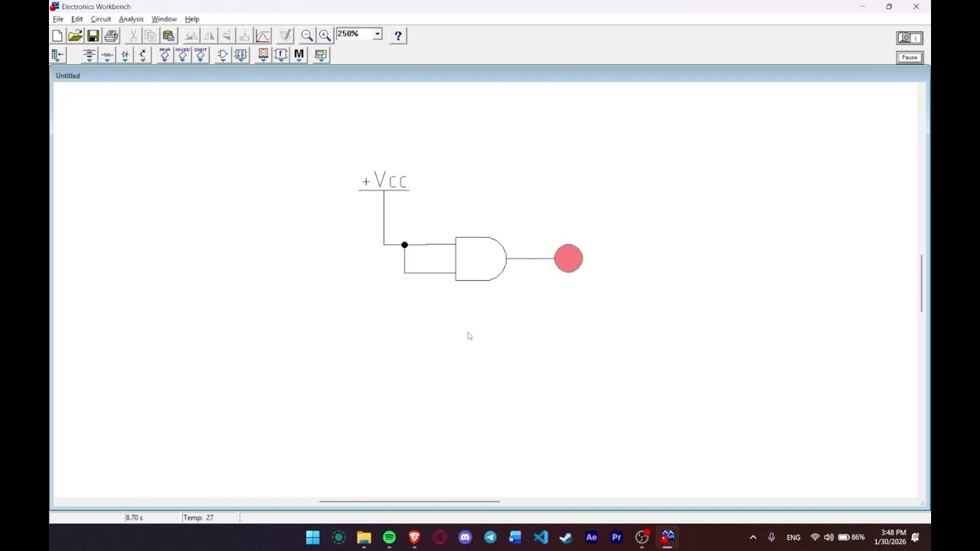This screenshot has width=980, height=551.
Task: Open Spotify from the taskbar
Action: [x=389, y=537]
